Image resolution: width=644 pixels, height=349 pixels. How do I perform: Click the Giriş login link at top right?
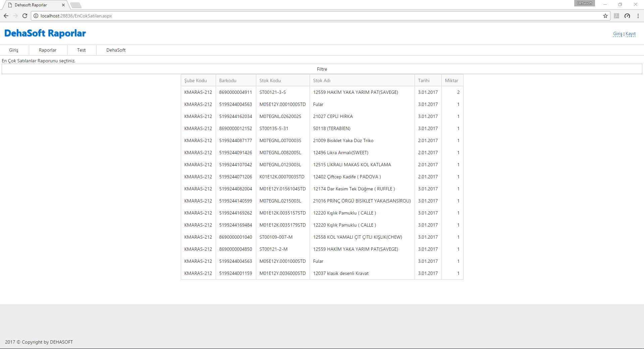(618, 34)
